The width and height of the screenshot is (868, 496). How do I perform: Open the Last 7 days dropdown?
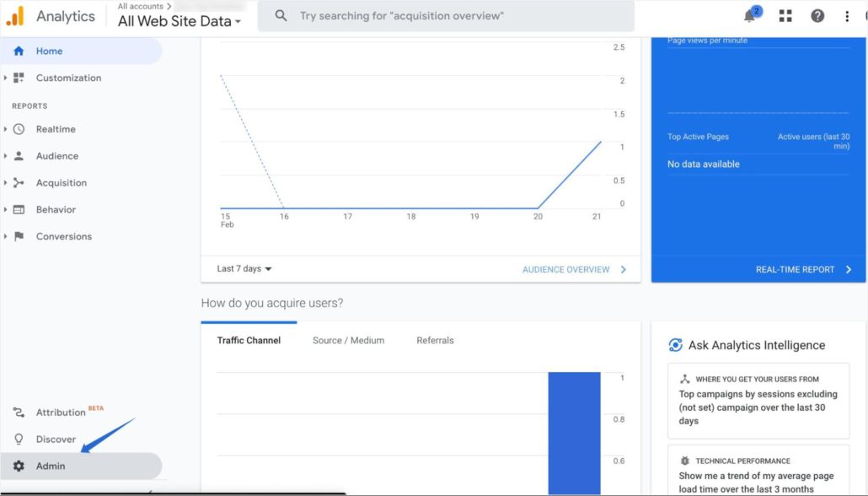tap(244, 269)
